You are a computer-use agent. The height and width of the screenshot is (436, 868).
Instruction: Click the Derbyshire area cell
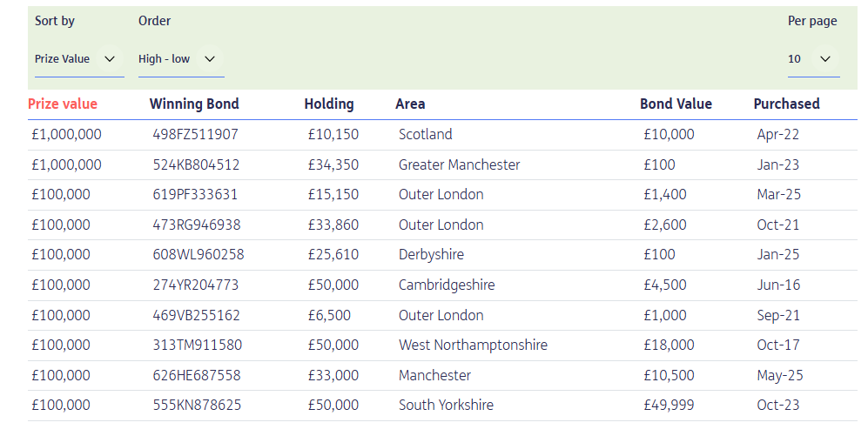[x=431, y=255]
